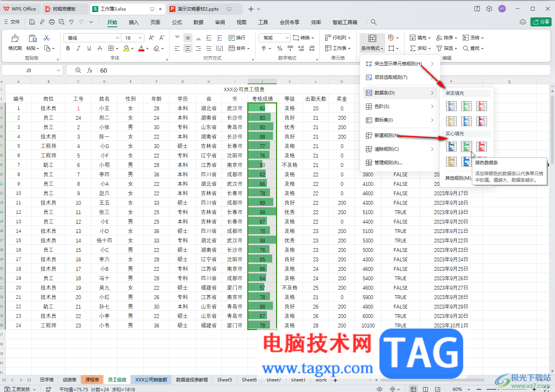Click the decrease indent icon
Viewport: 555px width, 392px height.
[x=209, y=38]
